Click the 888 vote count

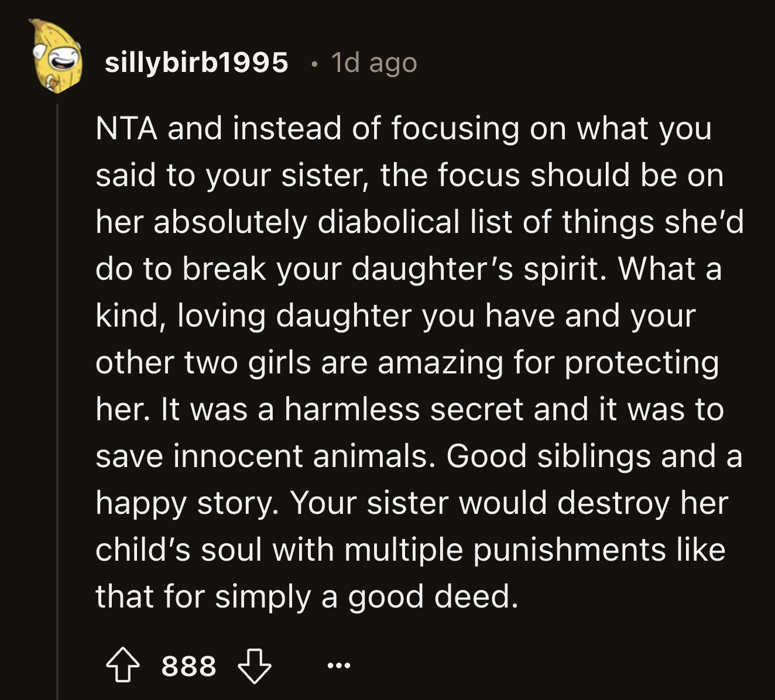(x=188, y=666)
